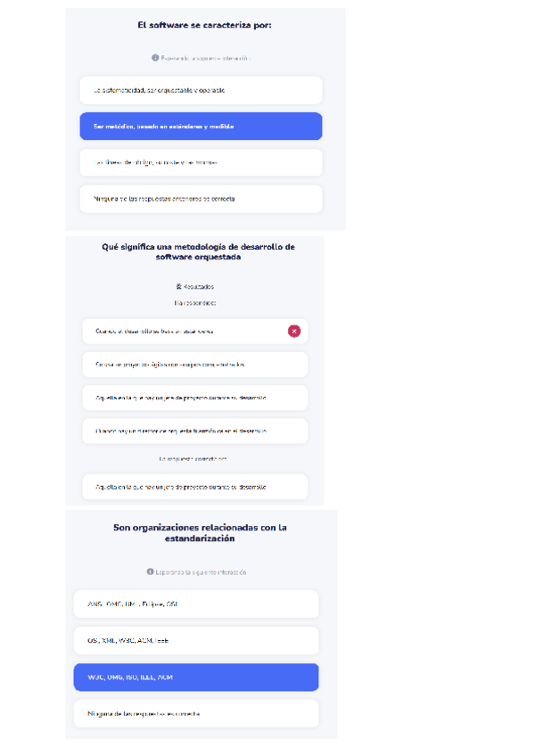
Task: Pick 'Cuando hay un director de orquesta' answer
Action: coord(194,431)
